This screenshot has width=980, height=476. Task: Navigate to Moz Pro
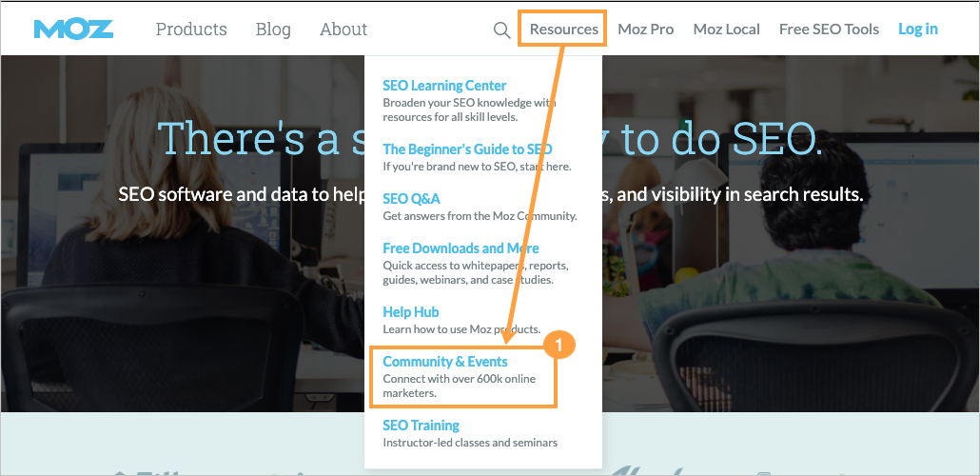(x=645, y=29)
